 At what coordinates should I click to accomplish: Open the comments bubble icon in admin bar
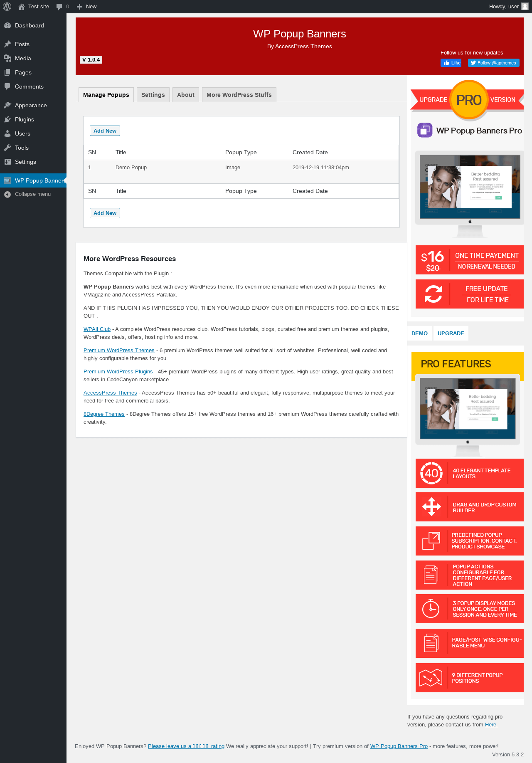pyautogui.click(x=59, y=7)
